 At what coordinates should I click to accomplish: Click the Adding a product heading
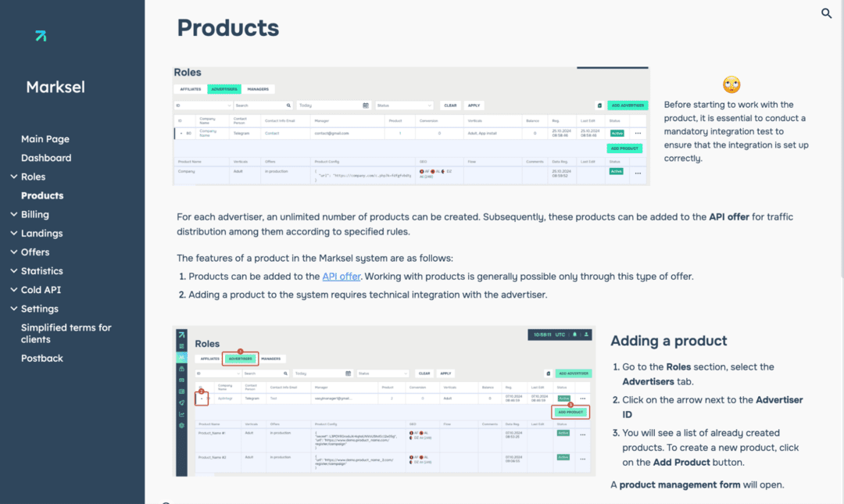pyautogui.click(x=668, y=341)
